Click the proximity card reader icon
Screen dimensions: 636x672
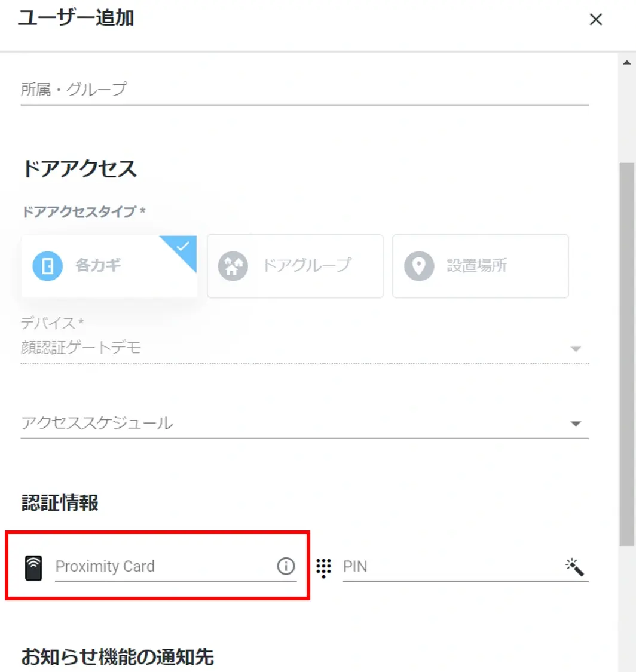coord(33,568)
